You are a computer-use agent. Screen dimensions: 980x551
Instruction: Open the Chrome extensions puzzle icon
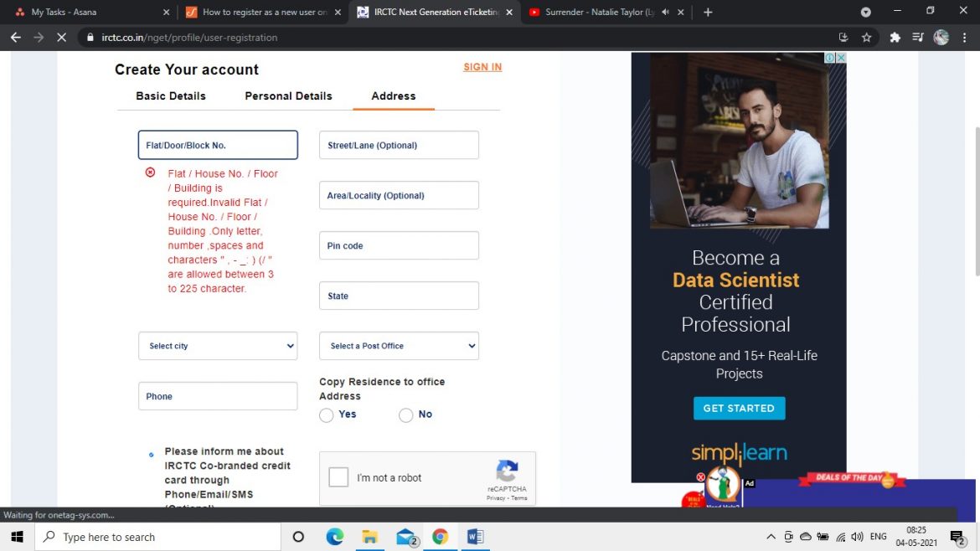click(894, 38)
